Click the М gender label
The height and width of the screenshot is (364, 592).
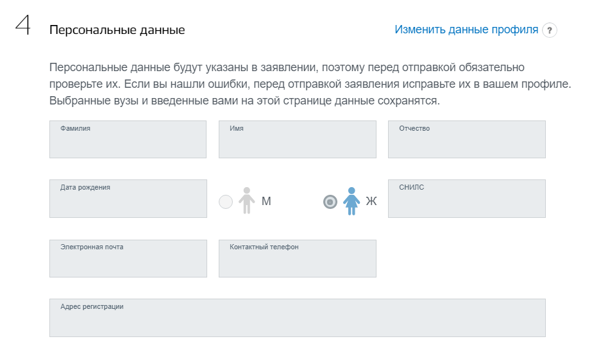266,201
